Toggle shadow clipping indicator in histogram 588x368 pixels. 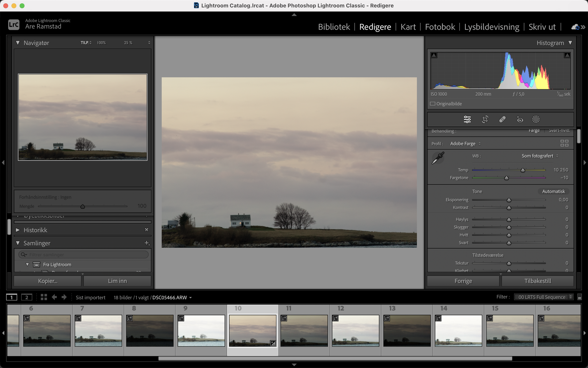pos(434,55)
